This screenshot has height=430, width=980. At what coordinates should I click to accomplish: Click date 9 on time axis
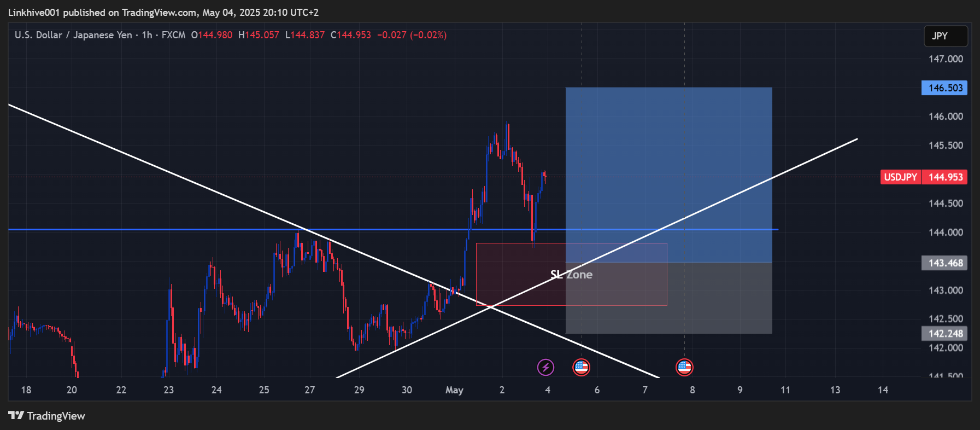tap(740, 390)
